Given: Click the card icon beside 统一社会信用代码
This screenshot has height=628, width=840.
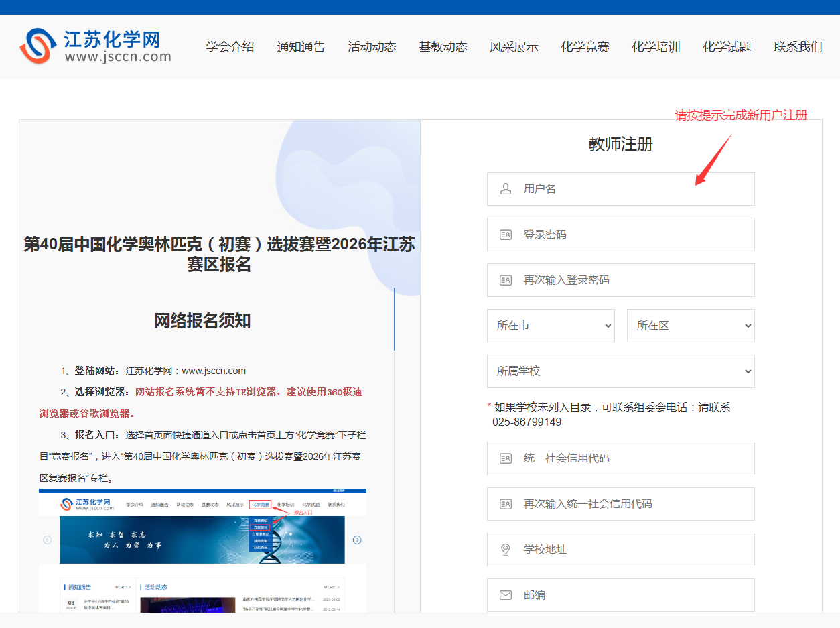Looking at the screenshot, I should (506, 458).
